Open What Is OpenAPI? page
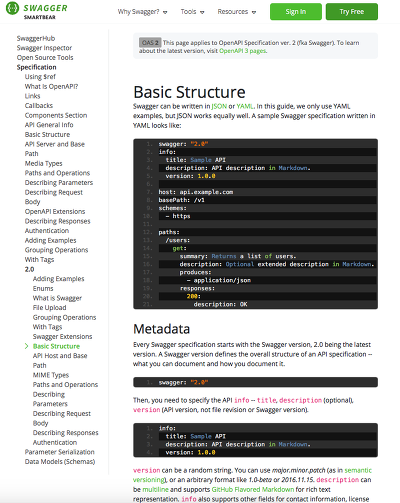 pyautogui.click(x=51, y=86)
